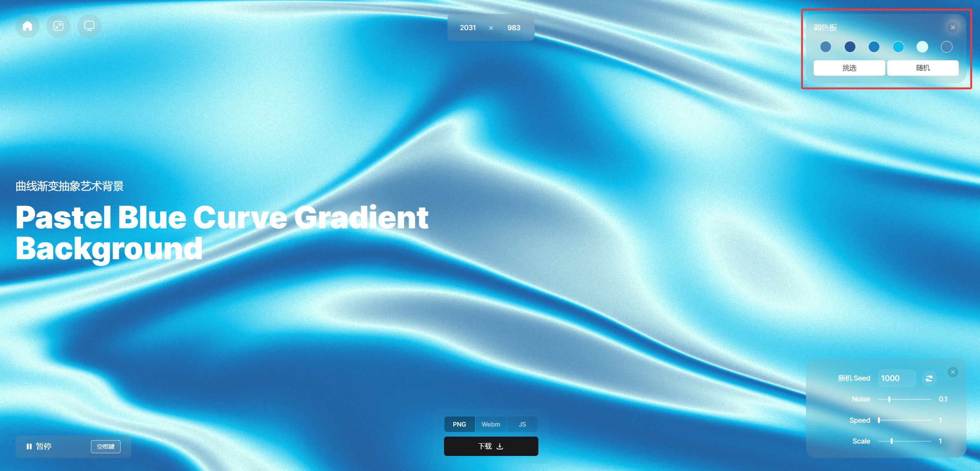Adjust the Noise slider
Screen dimensions: 980x471
(x=890, y=399)
